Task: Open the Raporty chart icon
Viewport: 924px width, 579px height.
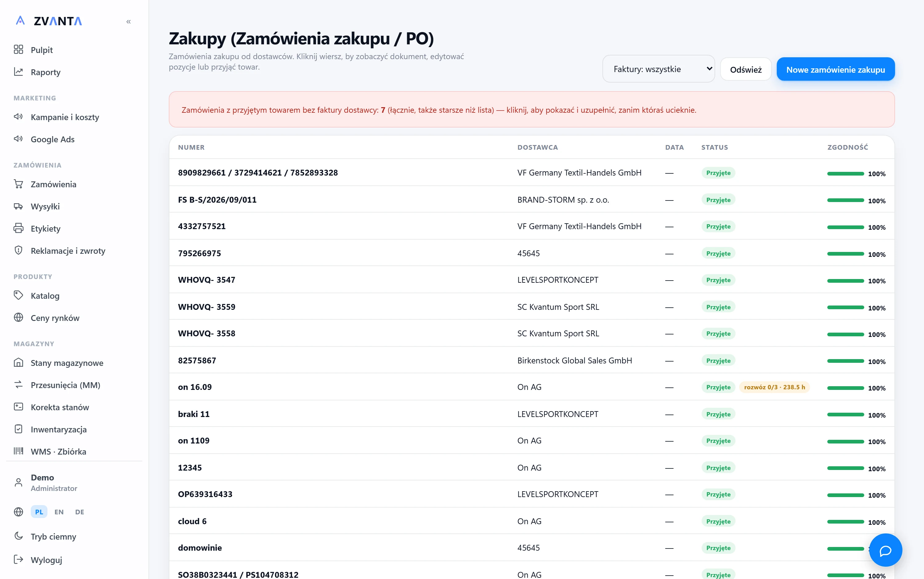Action: pos(18,72)
